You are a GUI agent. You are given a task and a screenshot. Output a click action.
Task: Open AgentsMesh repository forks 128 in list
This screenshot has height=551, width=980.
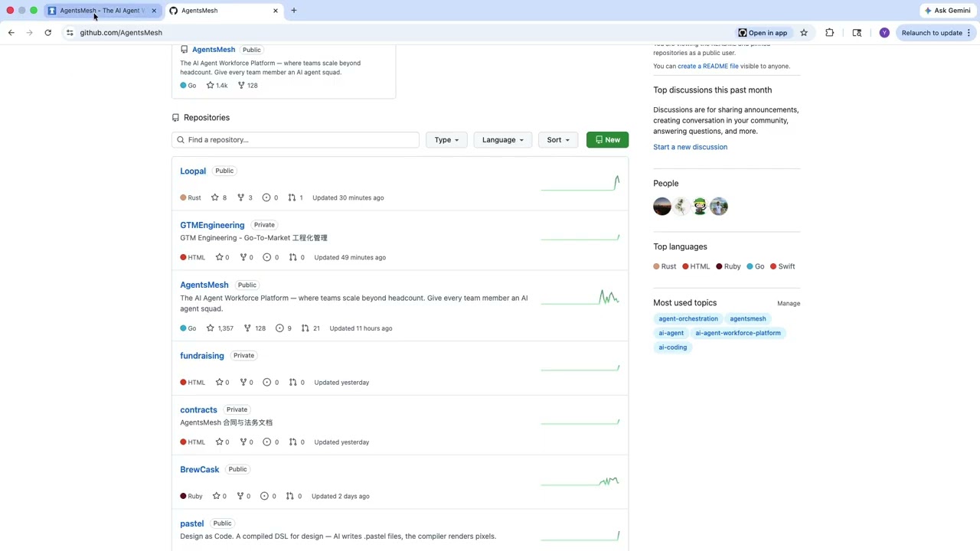click(255, 328)
